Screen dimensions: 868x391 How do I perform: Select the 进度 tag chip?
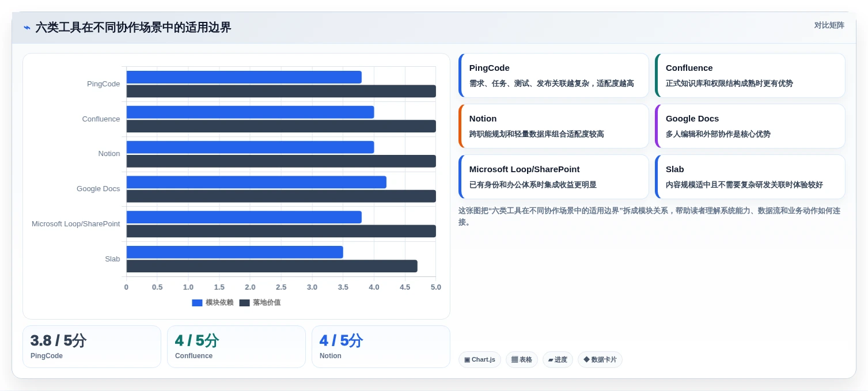pyautogui.click(x=558, y=360)
